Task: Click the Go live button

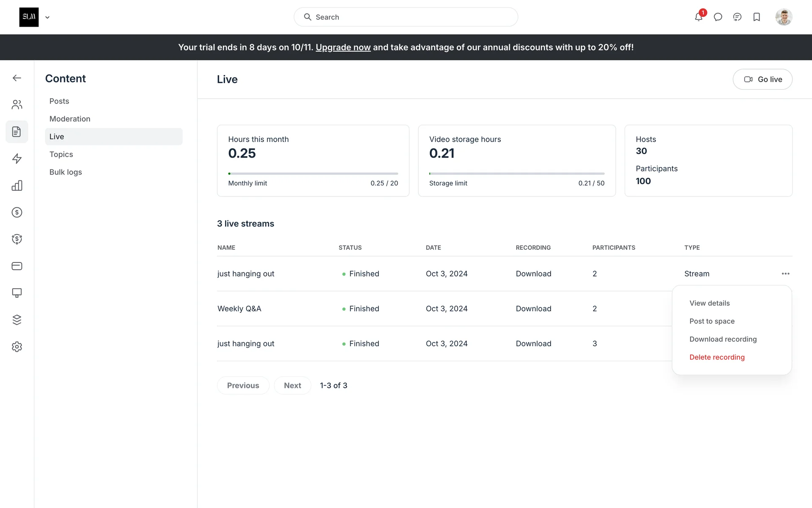Action: pyautogui.click(x=762, y=79)
